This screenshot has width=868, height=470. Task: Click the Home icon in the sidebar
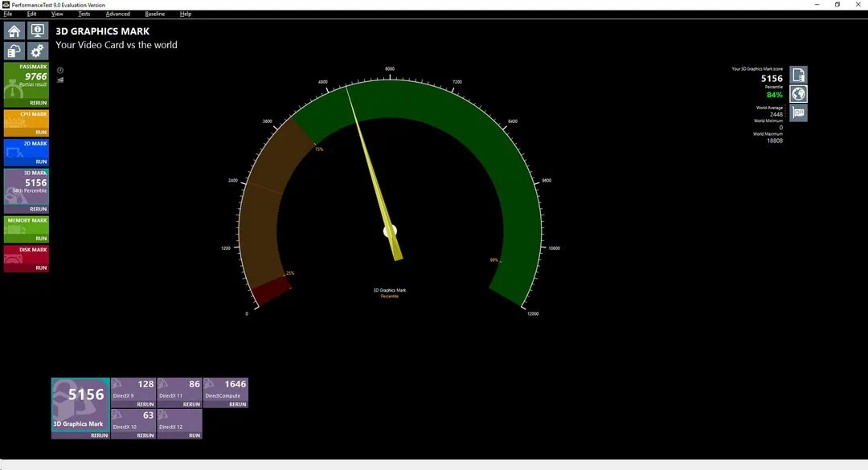pyautogui.click(x=14, y=31)
